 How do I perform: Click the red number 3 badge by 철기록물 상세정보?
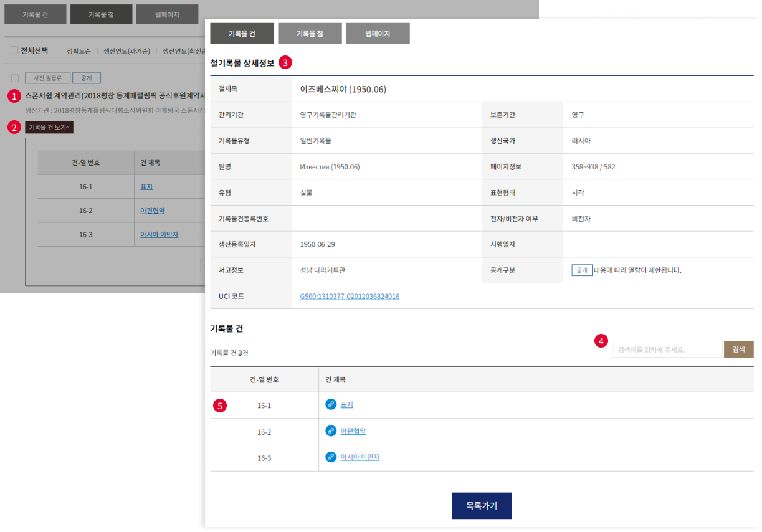(x=285, y=62)
